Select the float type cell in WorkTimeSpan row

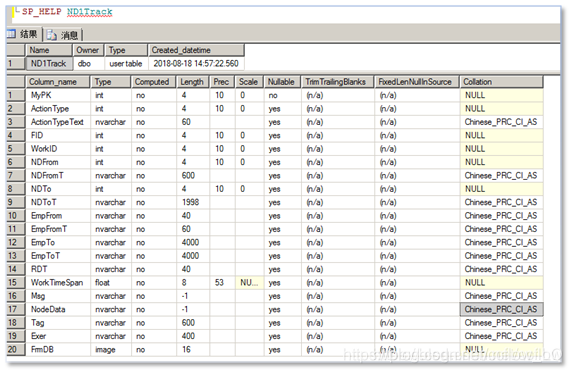click(x=111, y=282)
